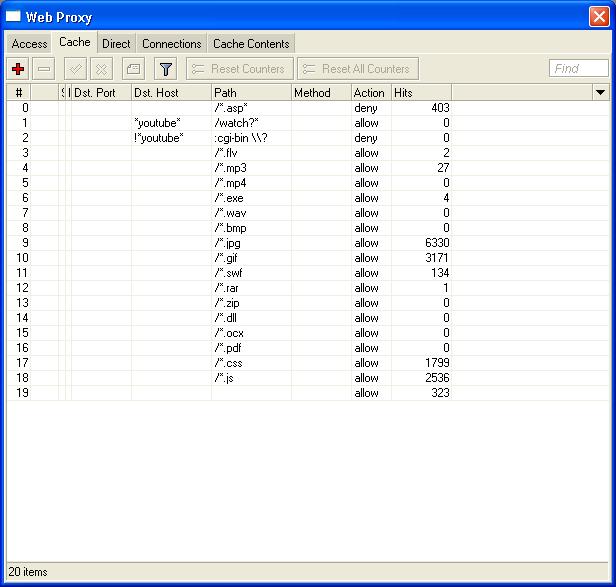Click the disable cross toolbar button
616x587 pixels.
(x=101, y=69)
